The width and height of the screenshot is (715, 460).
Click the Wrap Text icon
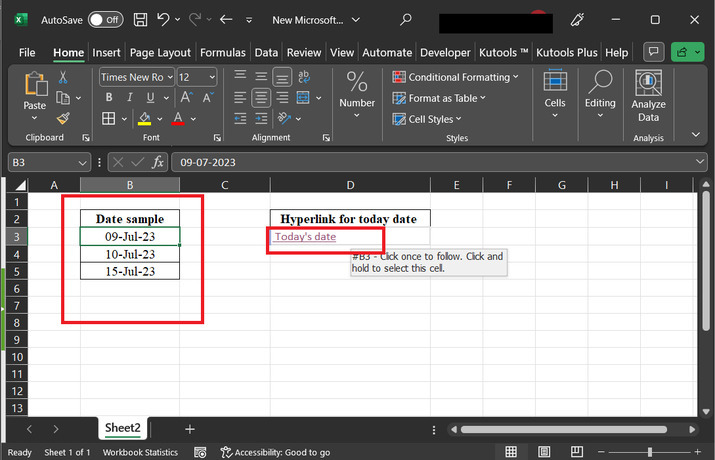click(x=303, y=76)
